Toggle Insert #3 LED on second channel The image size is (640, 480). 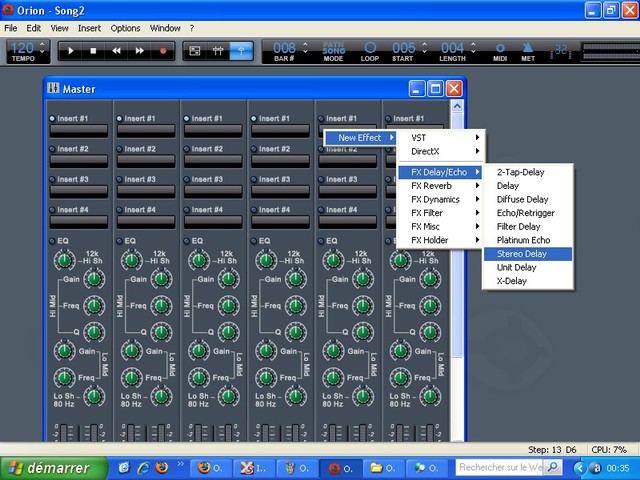click(x=120, y=179)
